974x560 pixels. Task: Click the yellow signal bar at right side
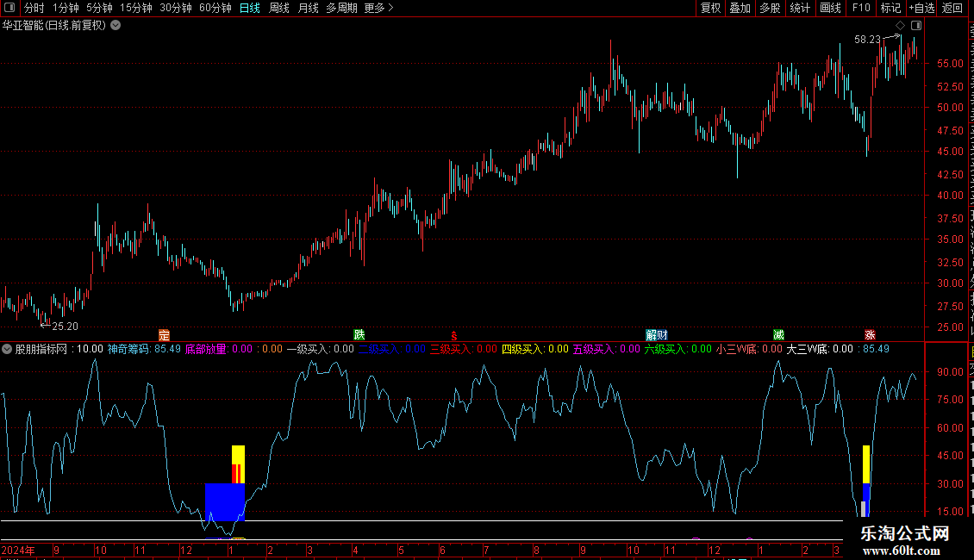click(866, 464)
